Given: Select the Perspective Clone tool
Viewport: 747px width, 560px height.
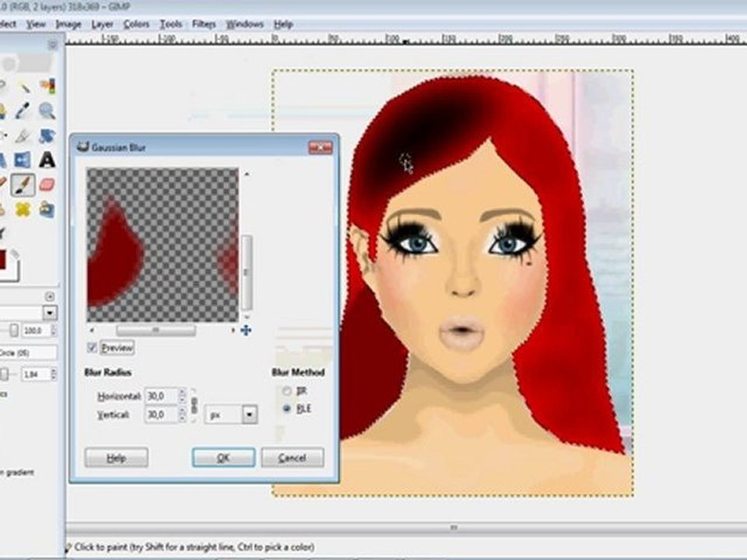Looking at the screenshot, I should 47,209.
